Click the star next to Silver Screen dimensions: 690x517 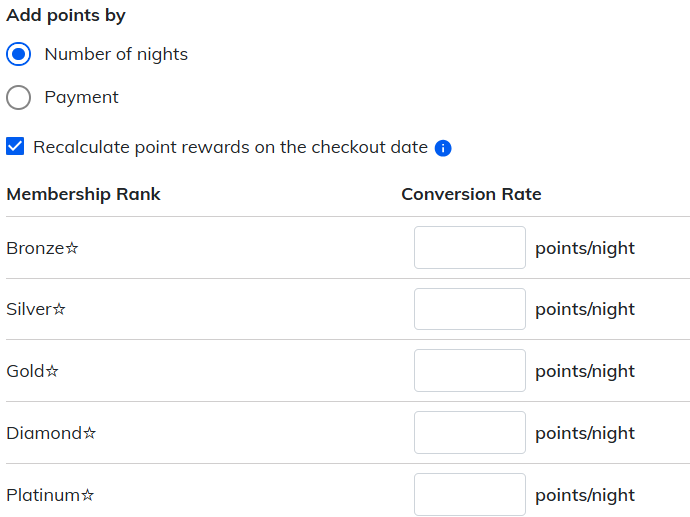[59, 310]
